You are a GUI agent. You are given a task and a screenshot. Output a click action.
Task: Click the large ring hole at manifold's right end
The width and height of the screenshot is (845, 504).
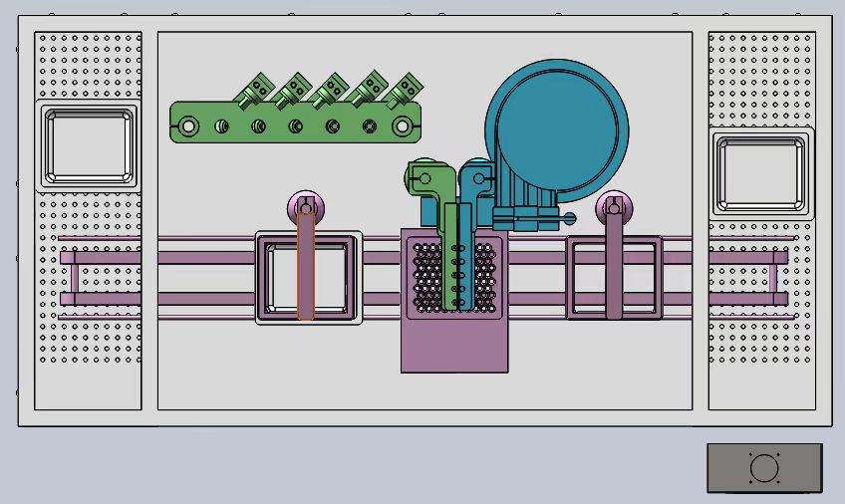click(402, 126)
